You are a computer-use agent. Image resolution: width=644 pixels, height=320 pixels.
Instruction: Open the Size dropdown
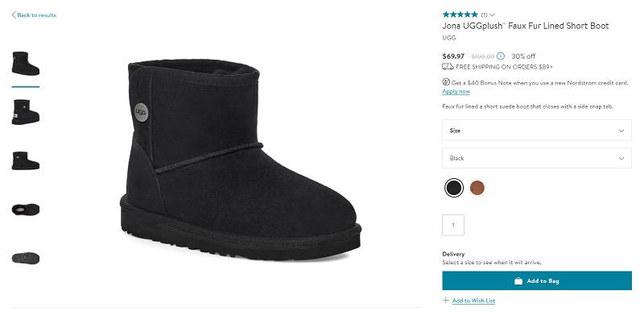(x=537, y=131)
